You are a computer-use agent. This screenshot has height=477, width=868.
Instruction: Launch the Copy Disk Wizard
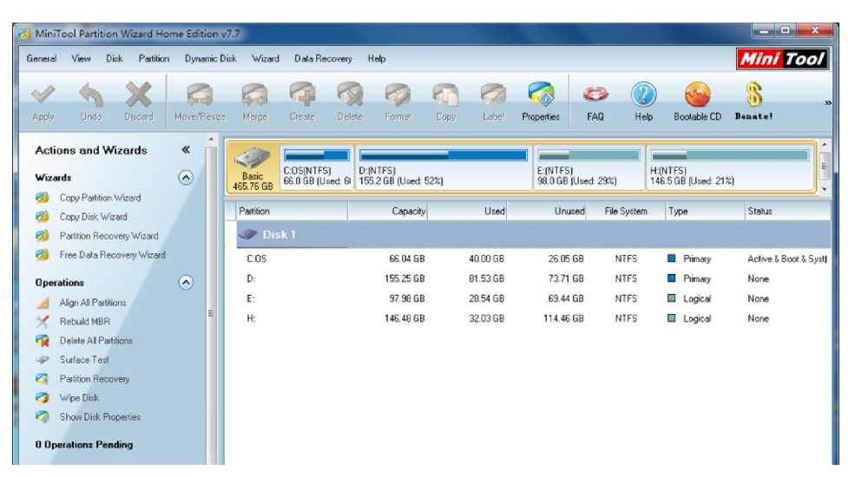coord(93,217)
